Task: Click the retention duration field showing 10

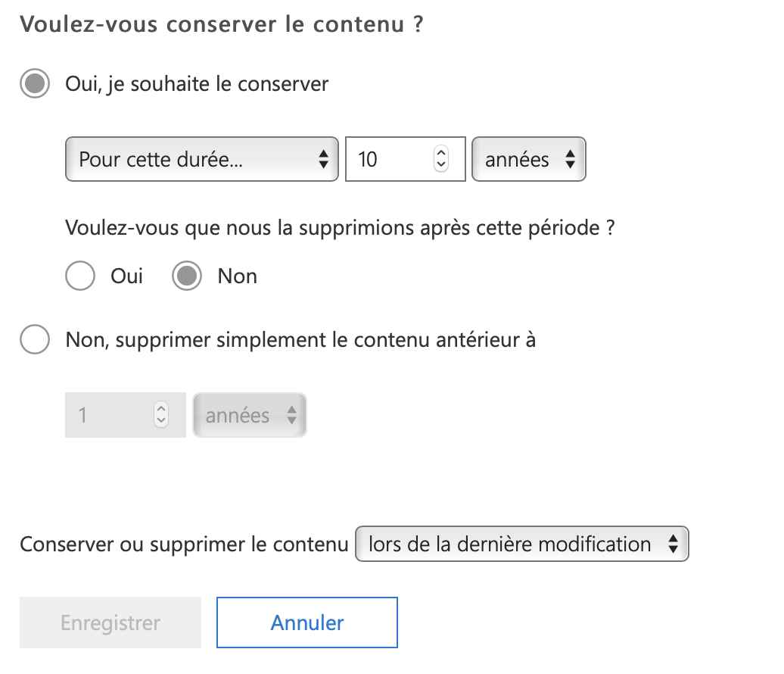Action: pos(390,159)
